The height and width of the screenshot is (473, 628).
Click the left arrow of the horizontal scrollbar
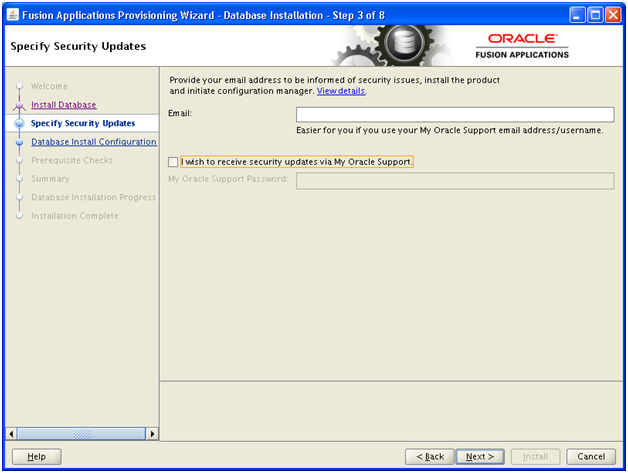click(x=11, y=434)
